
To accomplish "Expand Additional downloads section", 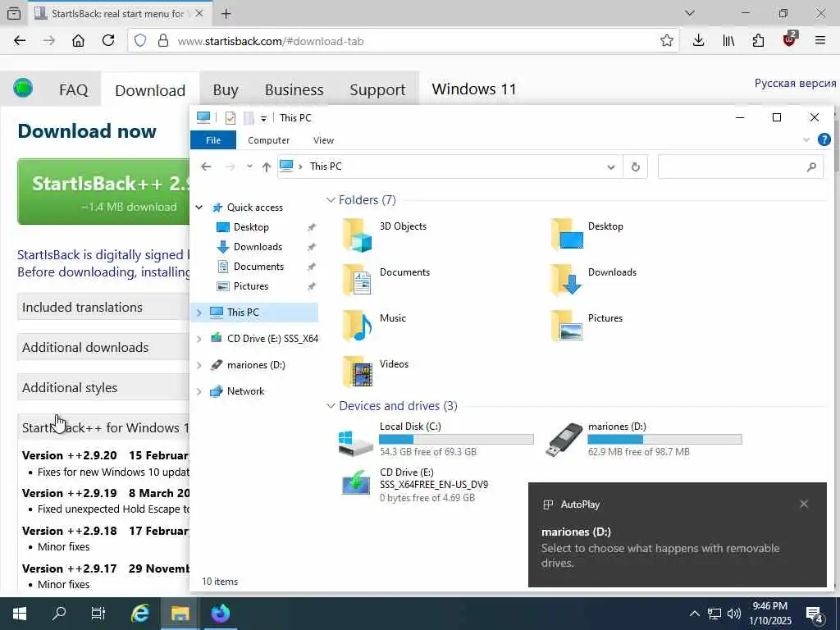I will [x=104, y=347].
